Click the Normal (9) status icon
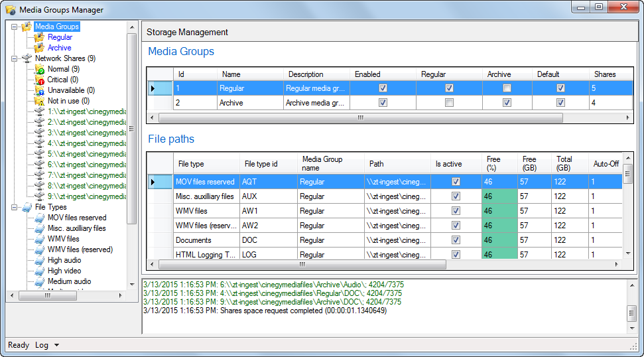 [39, 69]
